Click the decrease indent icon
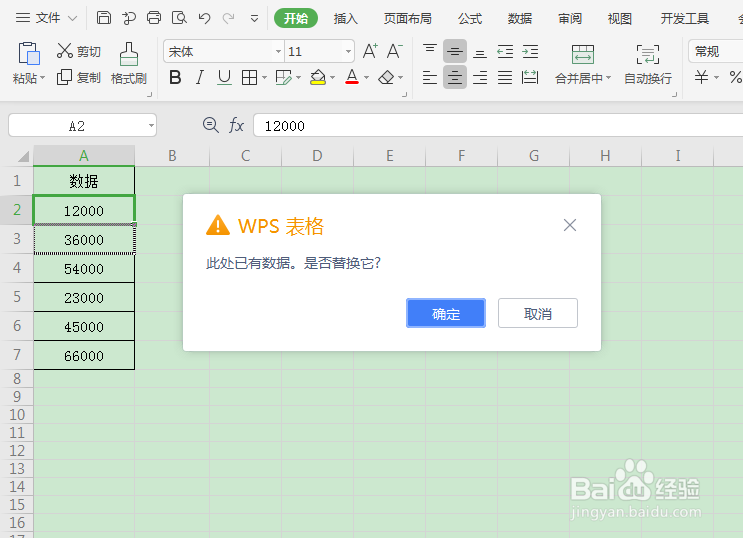743x538 pixels. pos(505,51)
